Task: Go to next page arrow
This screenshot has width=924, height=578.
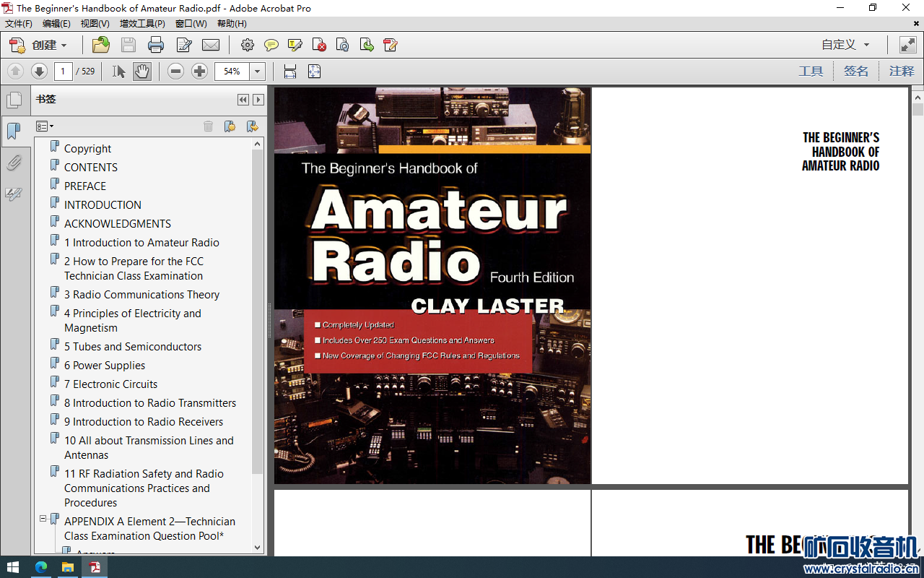Action: tap(40, 72)
